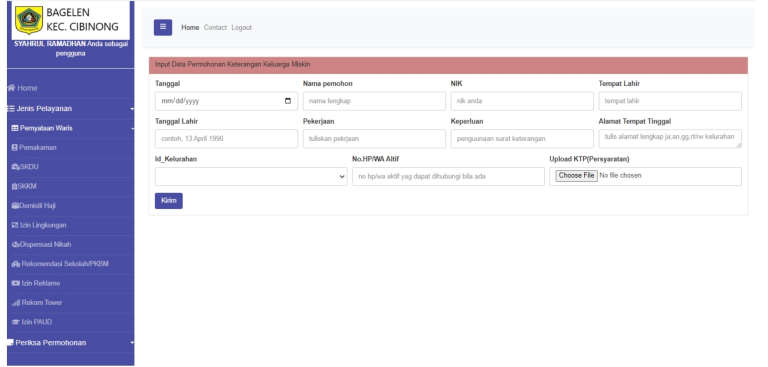Log out via the Logout link

point(241,27)
